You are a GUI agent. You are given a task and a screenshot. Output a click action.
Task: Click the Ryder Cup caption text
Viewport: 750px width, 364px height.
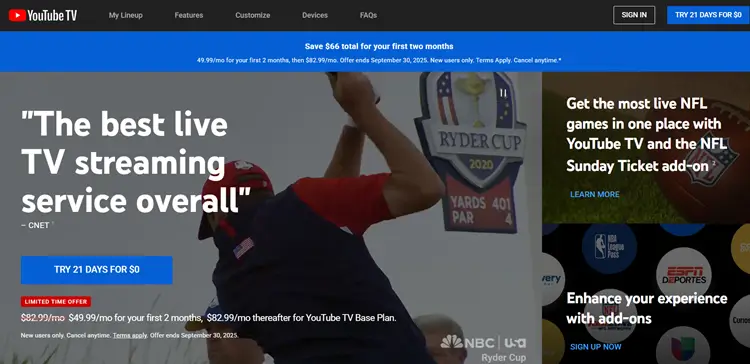(x=504, y=358)
